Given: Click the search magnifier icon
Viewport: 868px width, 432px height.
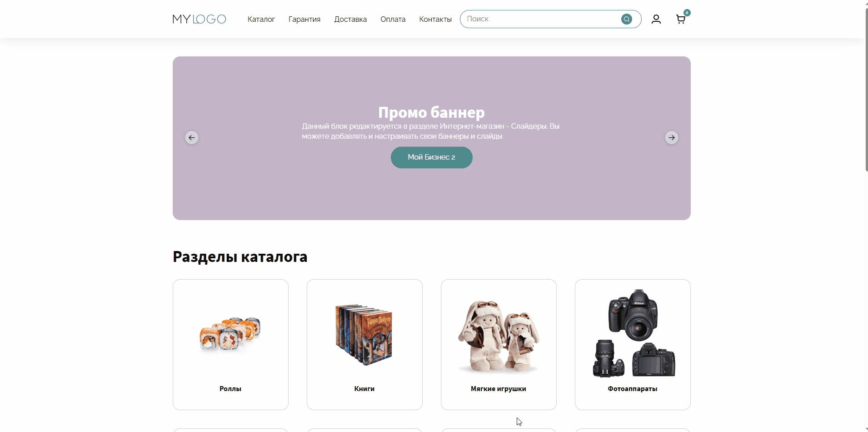Looking at the screenshot, I should pos(627,19).
